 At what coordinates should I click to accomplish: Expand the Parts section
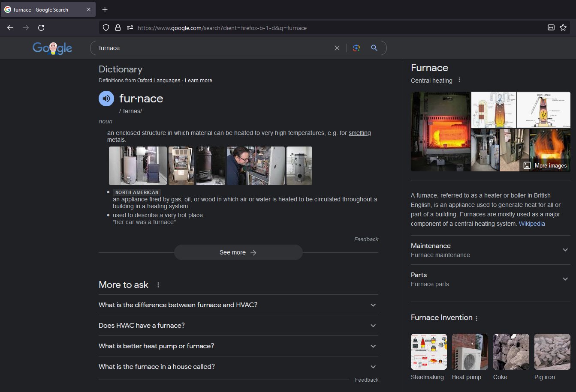point(491,279)
